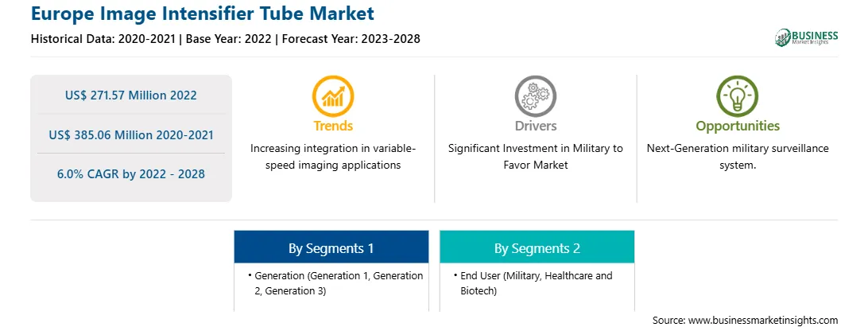This screenshot has height=327, width=868.
Task: Click the orange Trends chart icon
Action: tap(333, 96)
